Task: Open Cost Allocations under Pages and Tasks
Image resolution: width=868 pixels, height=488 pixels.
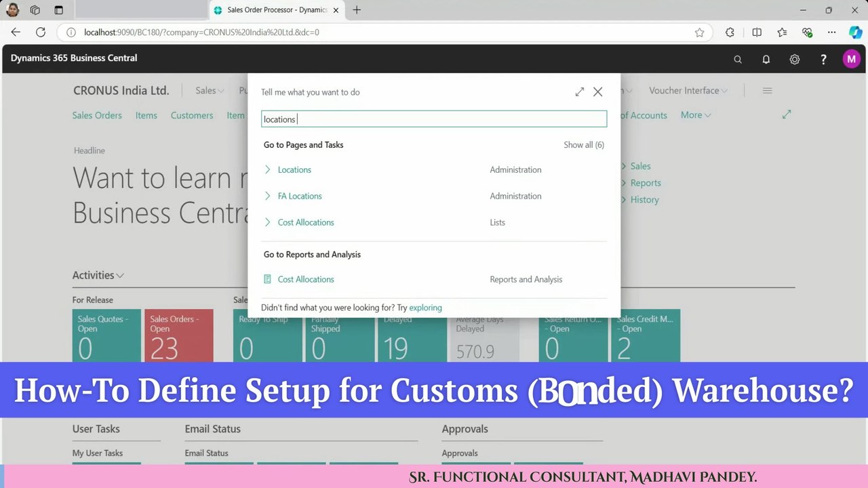Action: 306,222
